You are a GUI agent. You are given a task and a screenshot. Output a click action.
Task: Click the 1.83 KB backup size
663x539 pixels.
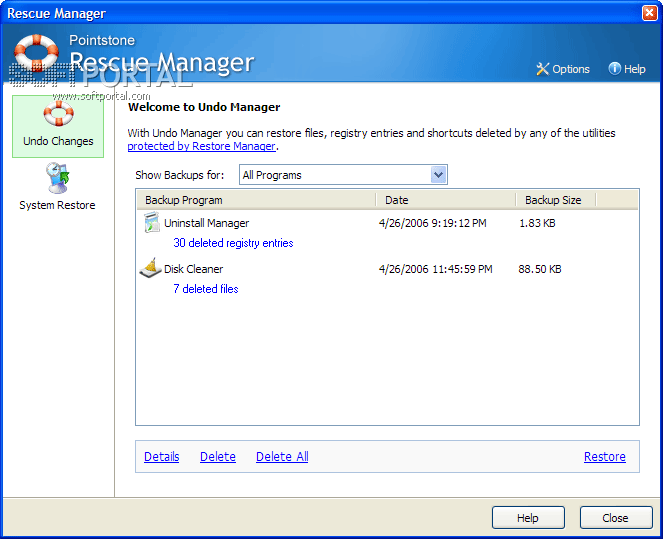[537, 223]
